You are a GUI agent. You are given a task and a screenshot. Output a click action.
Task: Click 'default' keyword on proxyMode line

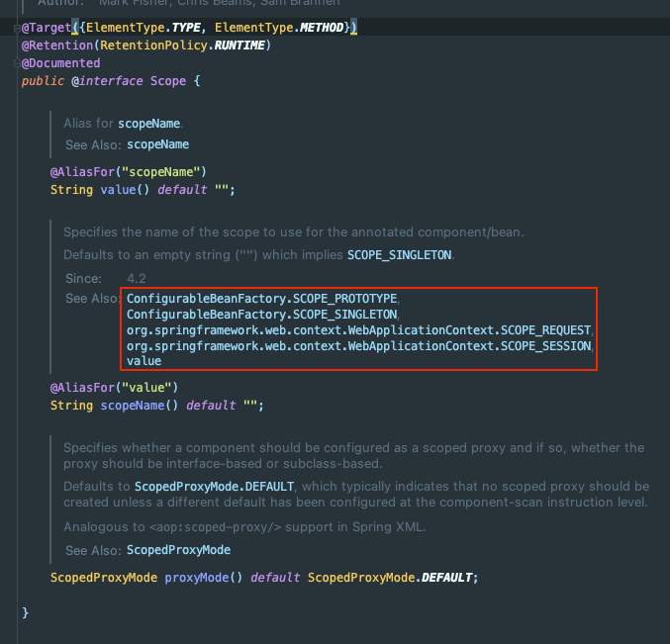coord(275,578)
